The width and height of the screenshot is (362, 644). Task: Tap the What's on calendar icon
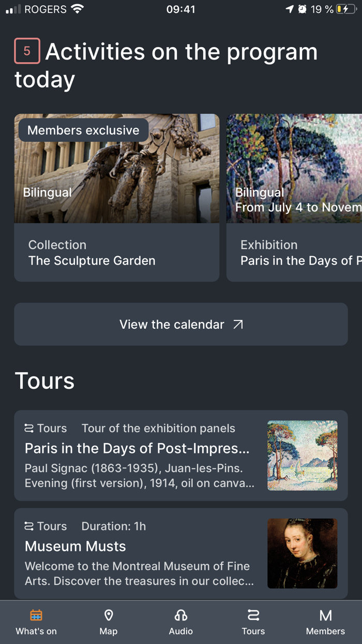36,615
